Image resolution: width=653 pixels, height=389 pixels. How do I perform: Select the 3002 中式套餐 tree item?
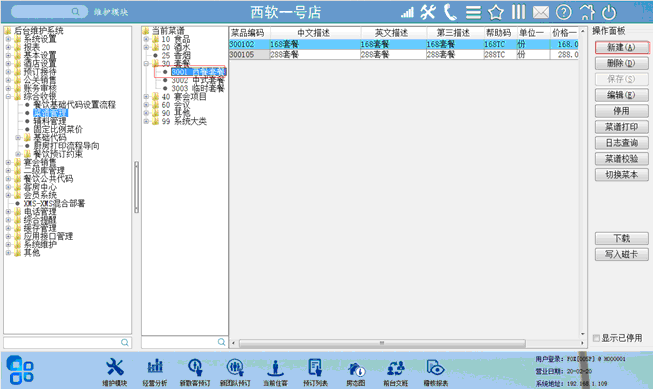(x=197, y=80)
